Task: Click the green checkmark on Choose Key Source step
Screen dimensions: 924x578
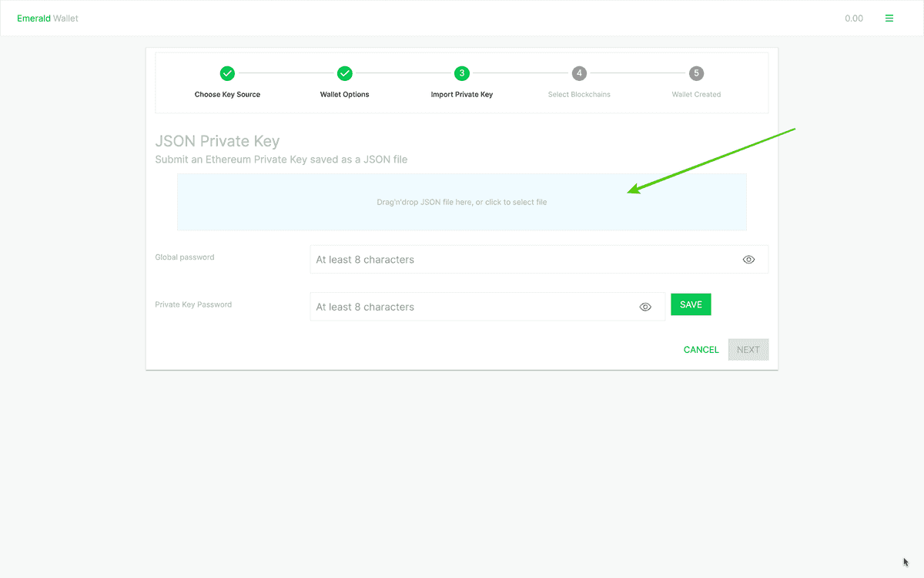Action: (x=227, y=73)
